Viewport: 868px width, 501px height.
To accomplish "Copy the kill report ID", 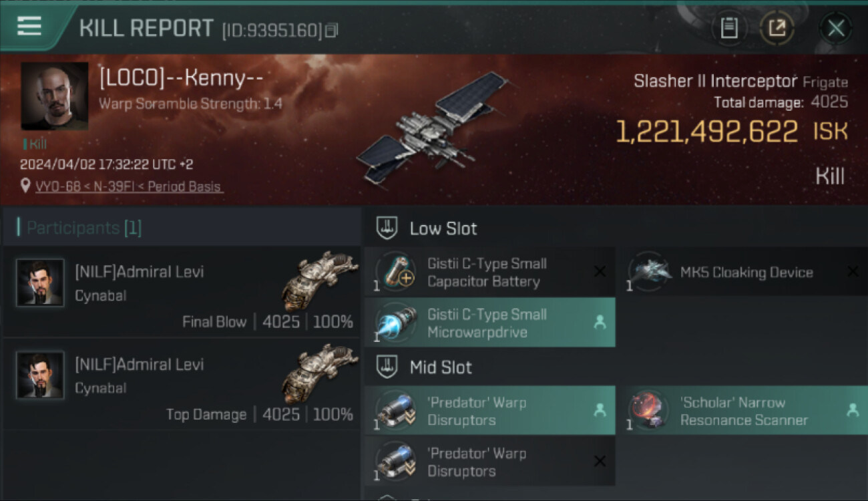I will [x=333, y=30].
